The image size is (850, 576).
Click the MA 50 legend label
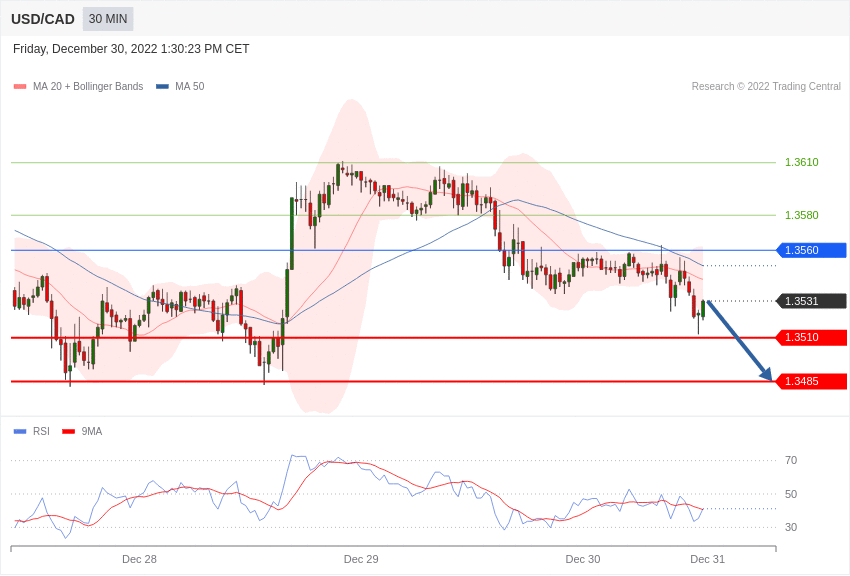[190, 86]
